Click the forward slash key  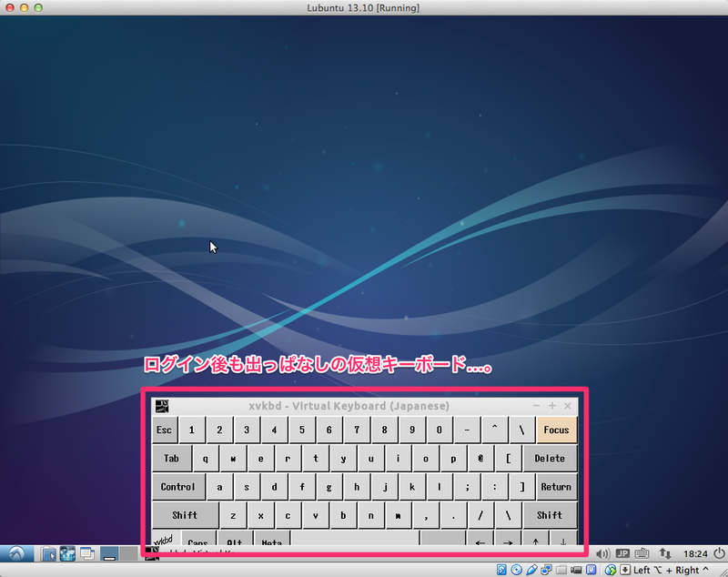tap(480, 515)
